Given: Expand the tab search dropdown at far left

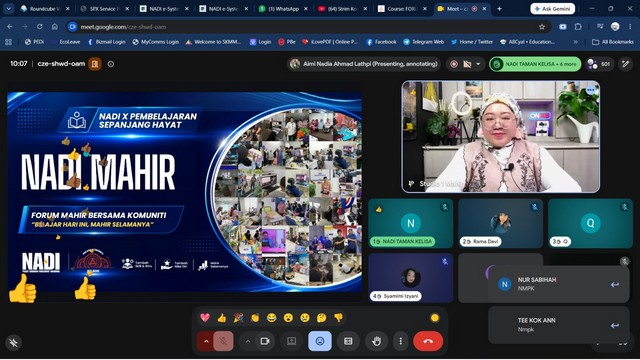Looking at the screenshot, I should click(x=8, y=9).
